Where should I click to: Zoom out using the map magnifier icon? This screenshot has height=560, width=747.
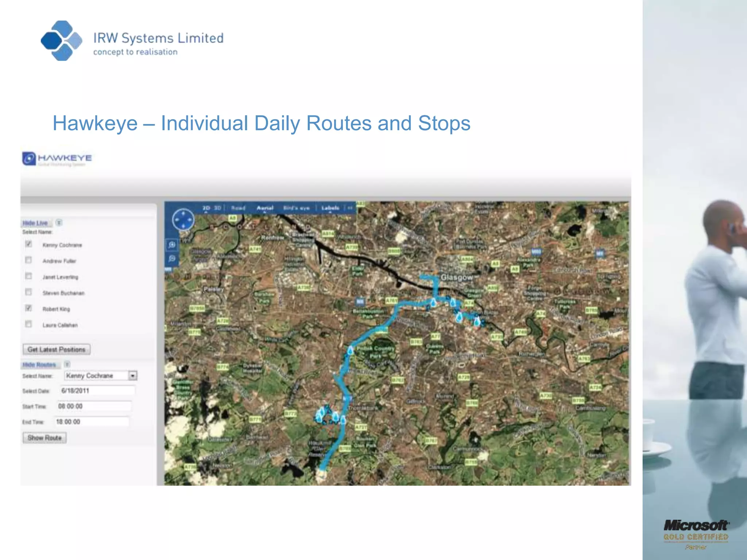pyautogui.click(x=172, y=259)
